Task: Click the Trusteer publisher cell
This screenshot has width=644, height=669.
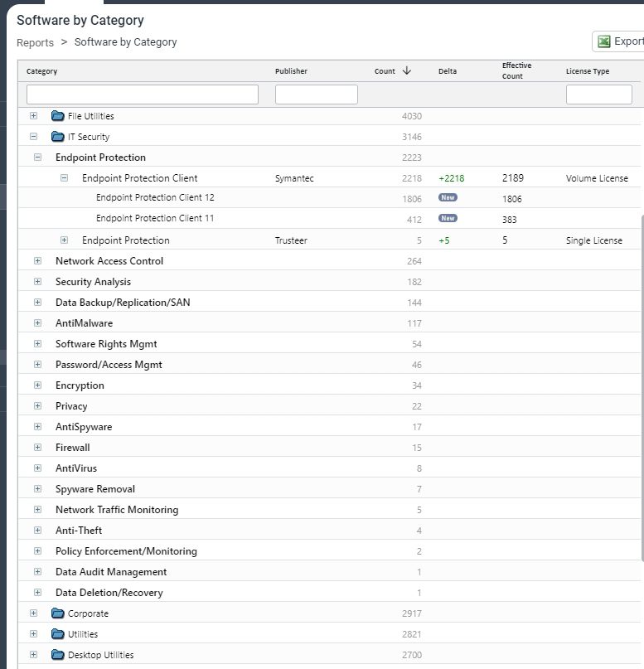Action: 291,240
